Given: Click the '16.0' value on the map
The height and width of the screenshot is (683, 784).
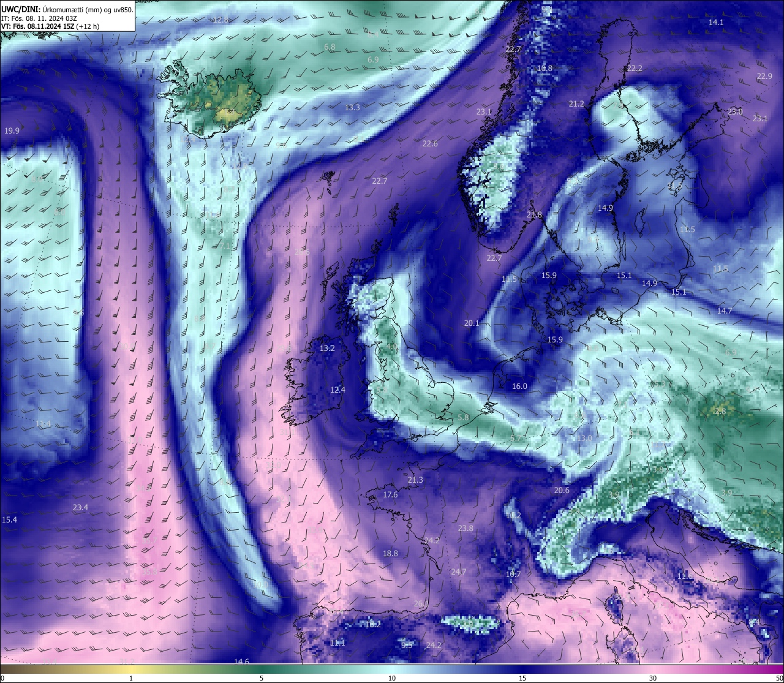Looking at the screenshot, I should [519, 387].
